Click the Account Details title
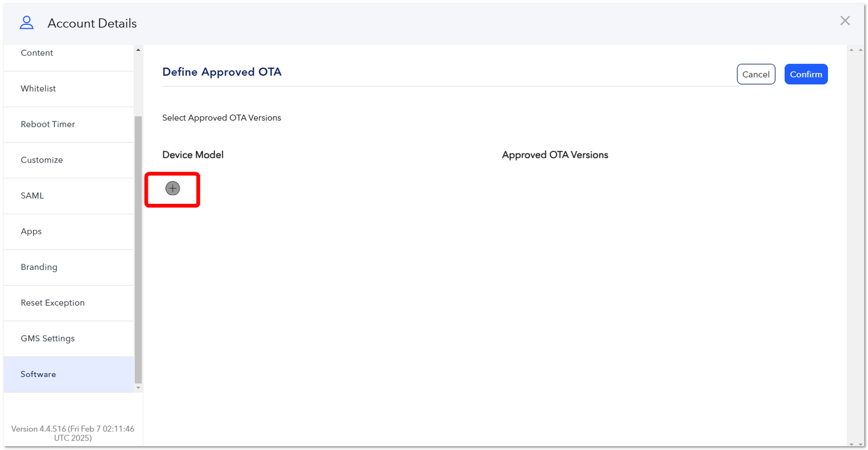 point(92,23)
